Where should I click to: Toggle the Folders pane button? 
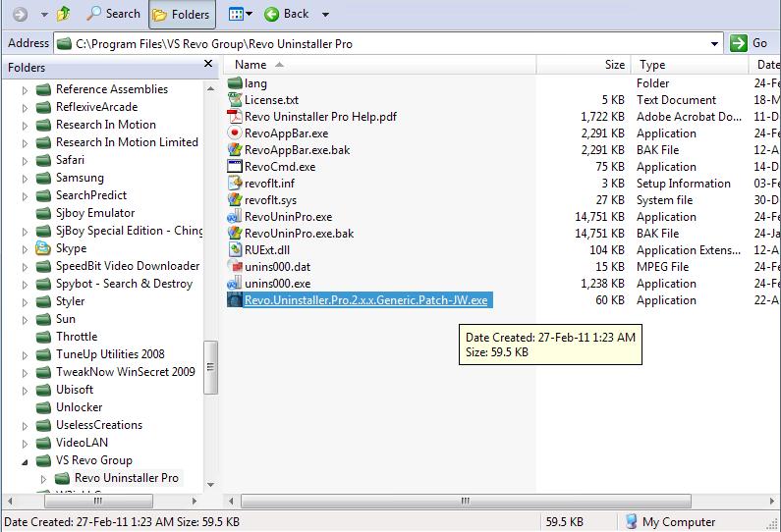(182, 15)
